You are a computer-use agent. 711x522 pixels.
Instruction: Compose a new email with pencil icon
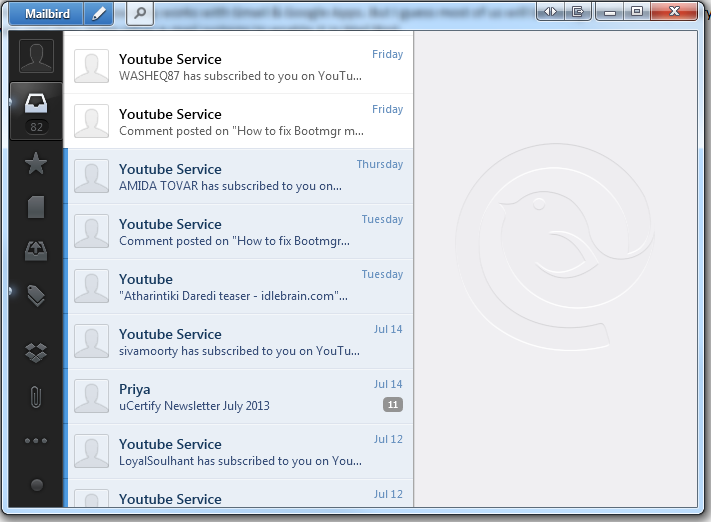(98, 14)
